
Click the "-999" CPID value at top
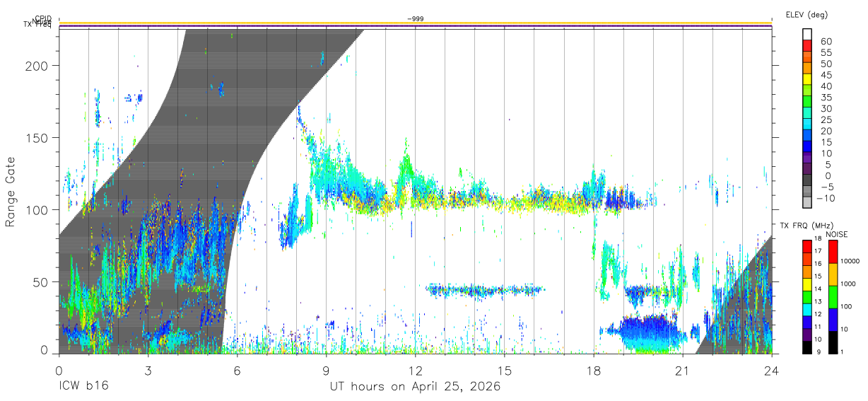416,19
